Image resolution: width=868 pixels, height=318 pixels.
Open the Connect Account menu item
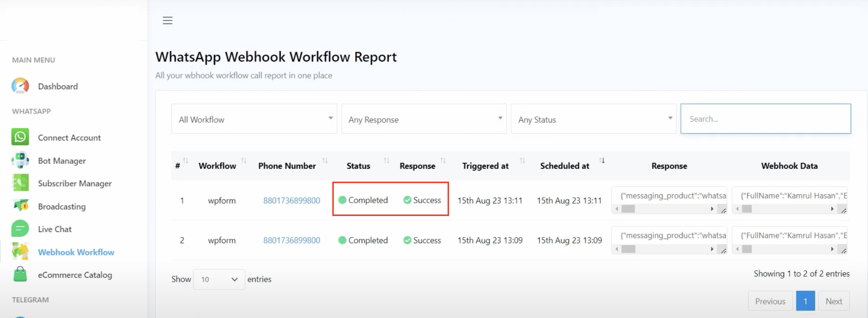(x=70, y=138)
